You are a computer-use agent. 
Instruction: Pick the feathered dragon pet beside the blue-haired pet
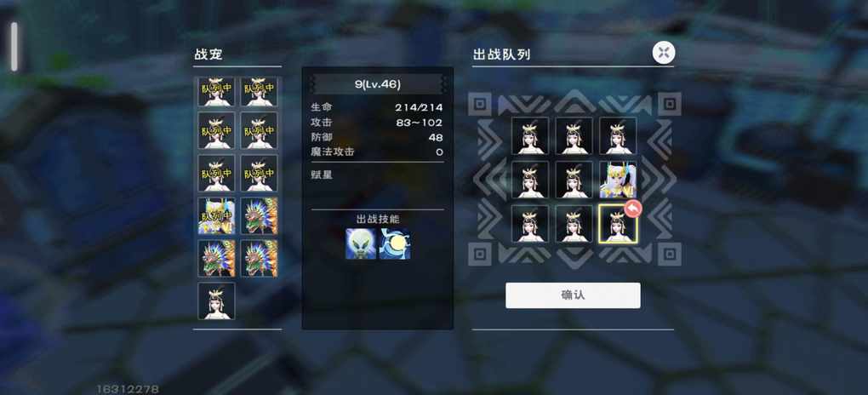[x=259, y=215]
